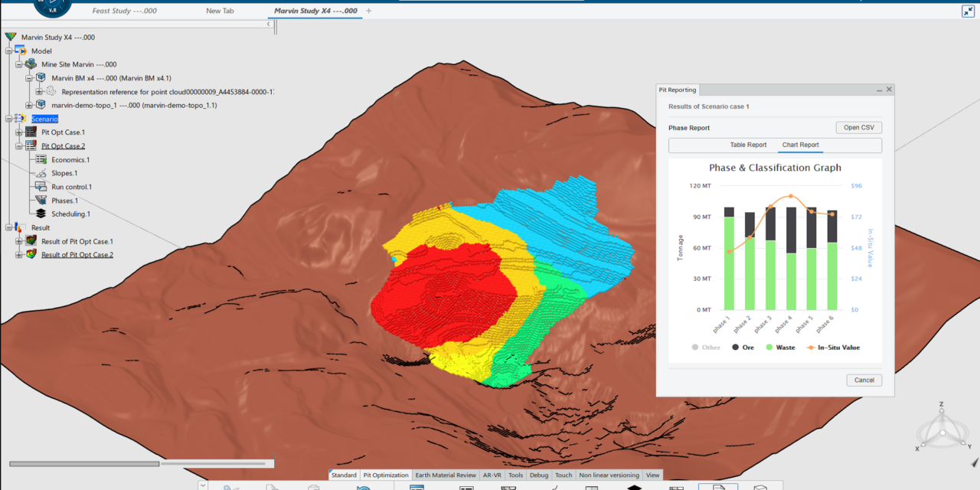Click the Run control.1 icon
Image resolution: width=980 pixels, height=490 pixels.
point(39,187)
